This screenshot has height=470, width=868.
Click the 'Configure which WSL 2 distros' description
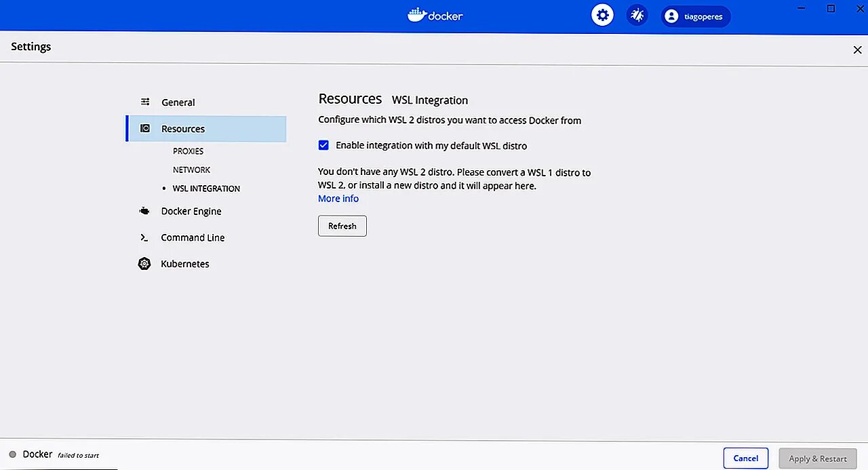click(450, 120)
